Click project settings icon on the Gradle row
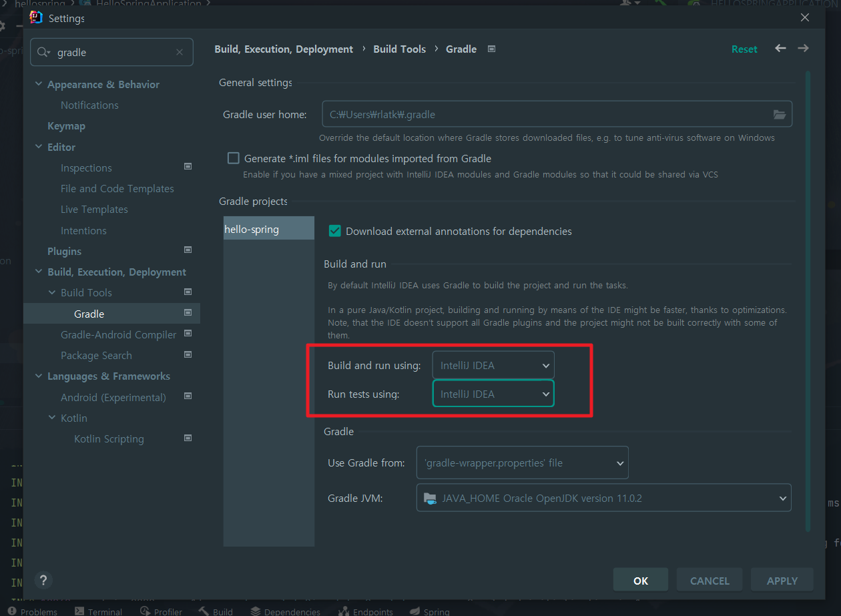Image resolution: width=841 pixels, height=616 pixels. pos(188,312)
